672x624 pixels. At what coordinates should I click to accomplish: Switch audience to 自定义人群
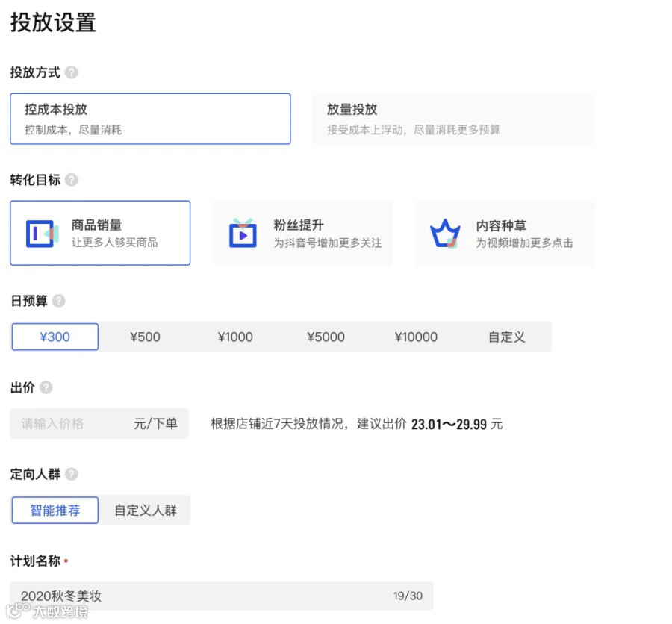point(146,510)
